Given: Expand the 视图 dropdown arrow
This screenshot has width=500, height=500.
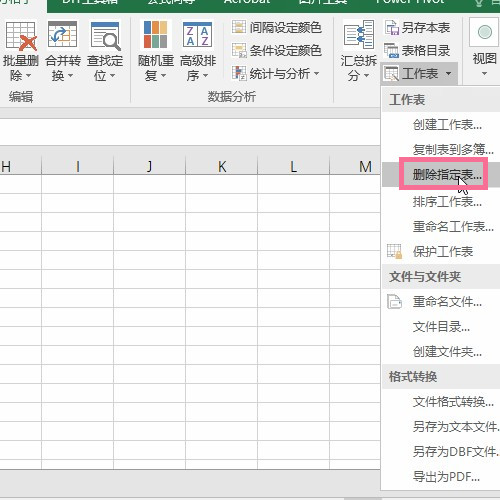Looking at the screenshot, I should [484, 74].
